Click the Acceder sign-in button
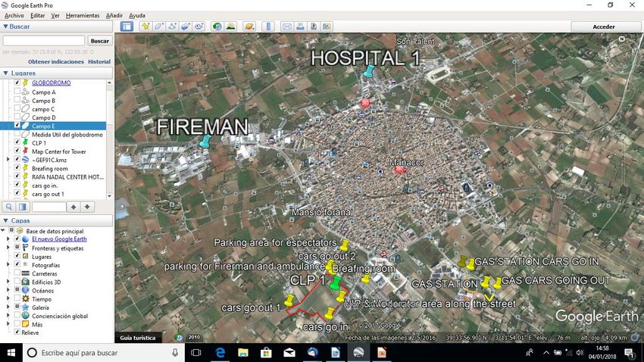 (x=604, y=27)
